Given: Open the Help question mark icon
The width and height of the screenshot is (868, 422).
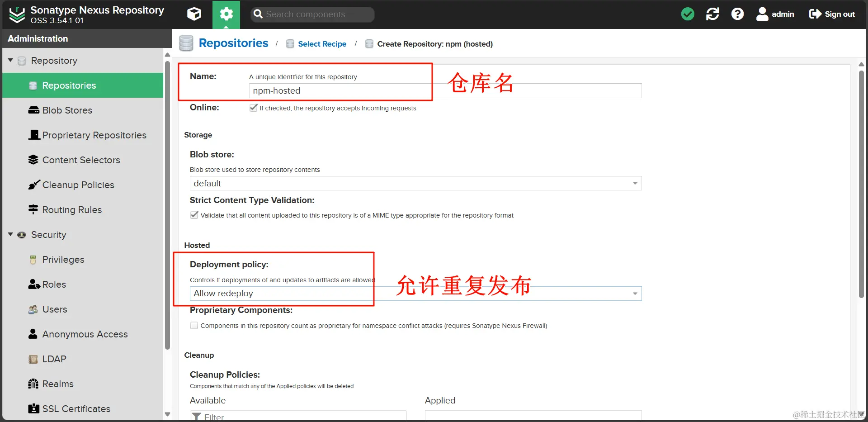Looking at the screenshot, I should coord(737,14).
